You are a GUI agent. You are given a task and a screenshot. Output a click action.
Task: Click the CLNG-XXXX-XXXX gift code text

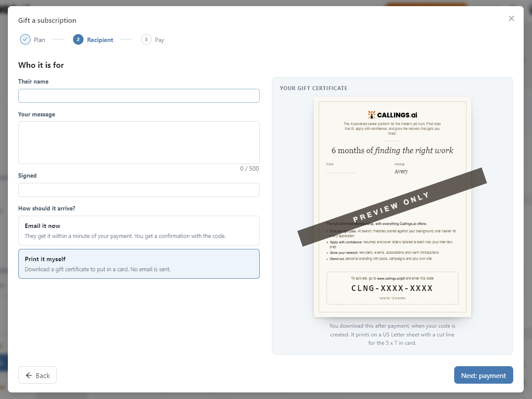point(393,288)
